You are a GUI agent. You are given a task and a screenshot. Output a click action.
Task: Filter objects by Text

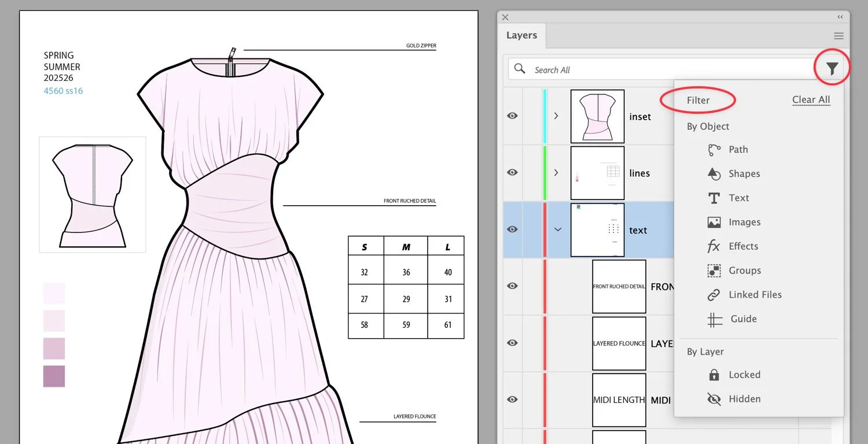pos(738,198)
